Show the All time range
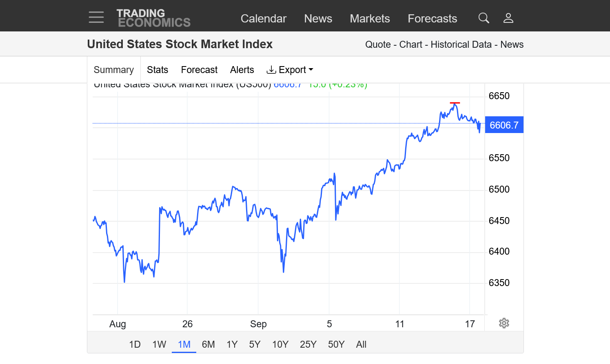The image size is (610, 364). pyautogui.click(x=361, y=344)
